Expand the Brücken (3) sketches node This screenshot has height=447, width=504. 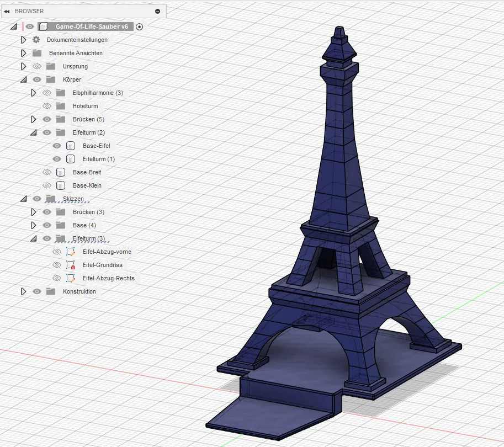coord(33,212)
